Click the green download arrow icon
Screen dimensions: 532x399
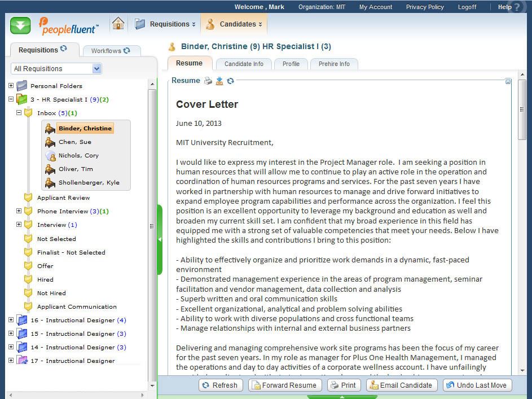coord(20,25)
